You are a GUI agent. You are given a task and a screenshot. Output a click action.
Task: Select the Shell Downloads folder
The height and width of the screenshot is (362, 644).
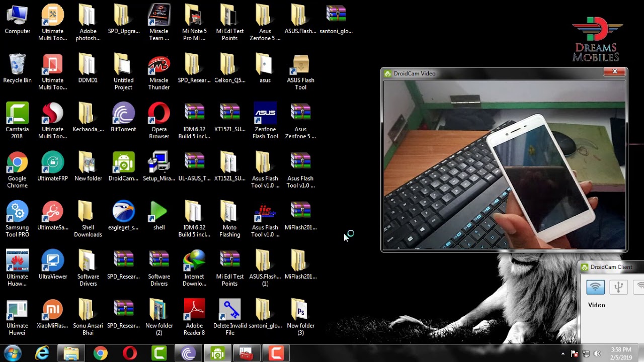point(88,219)
